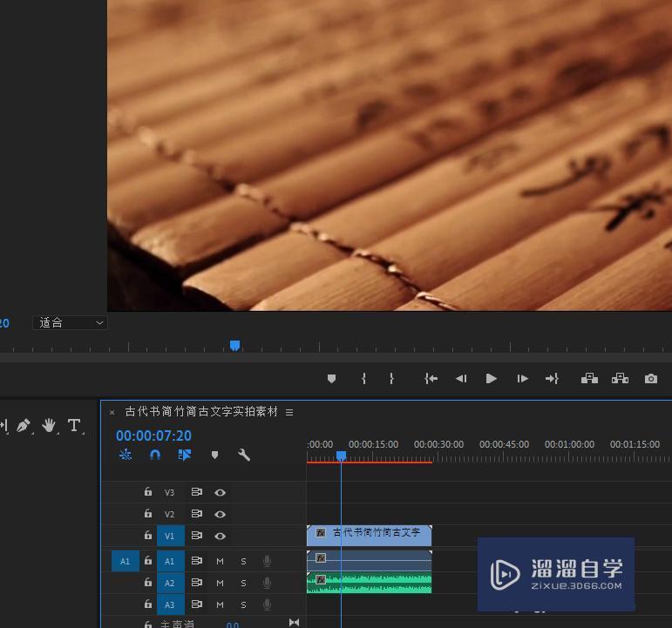The height and width of the screenshot is (628, 672).
Task: Enable voice-over record on A1
Action: click(x=267, y=561)
